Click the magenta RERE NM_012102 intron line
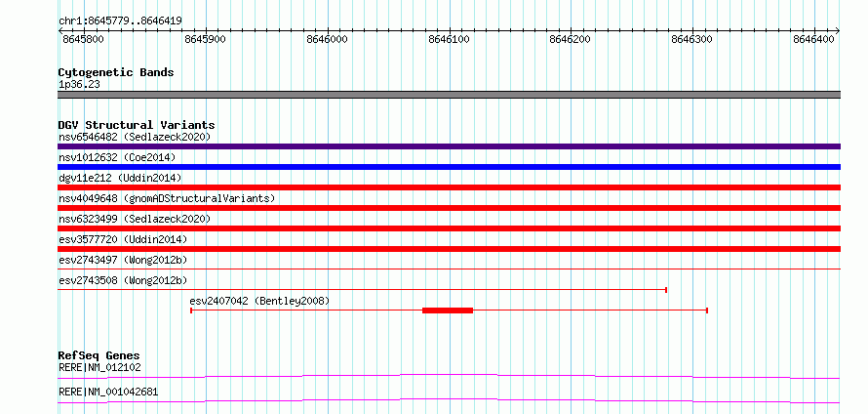 click(449, 376)
